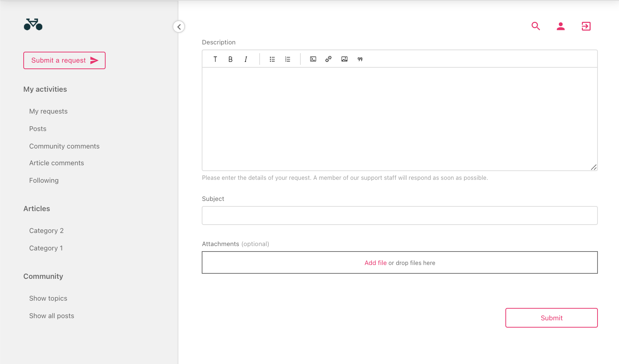Collapse the sidebar with chevron
619x364 pixels.
pyautogui.click(x=179, y=27)
